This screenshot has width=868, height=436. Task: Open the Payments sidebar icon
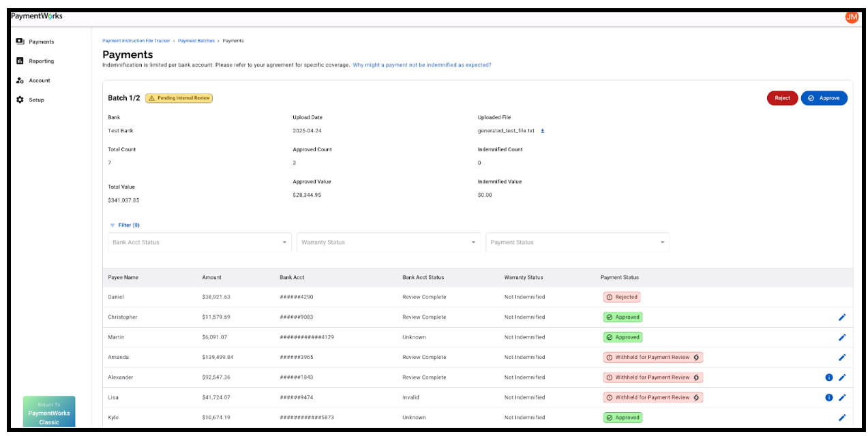[20, 42]
